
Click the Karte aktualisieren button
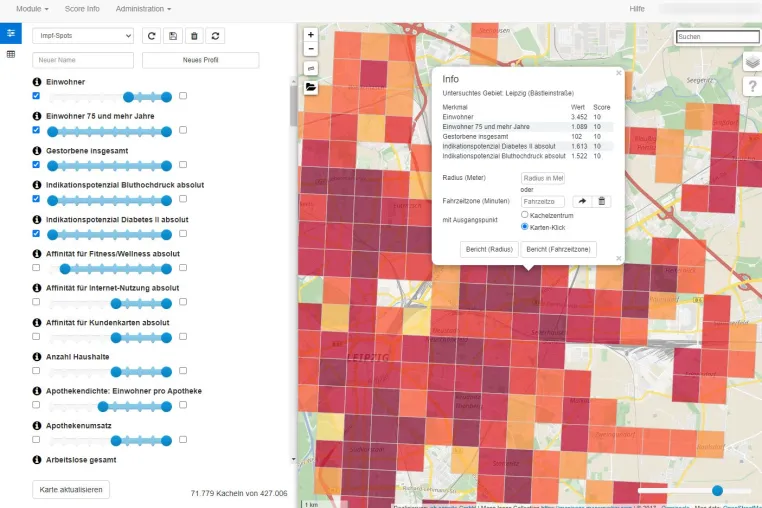tap(71, 490)
